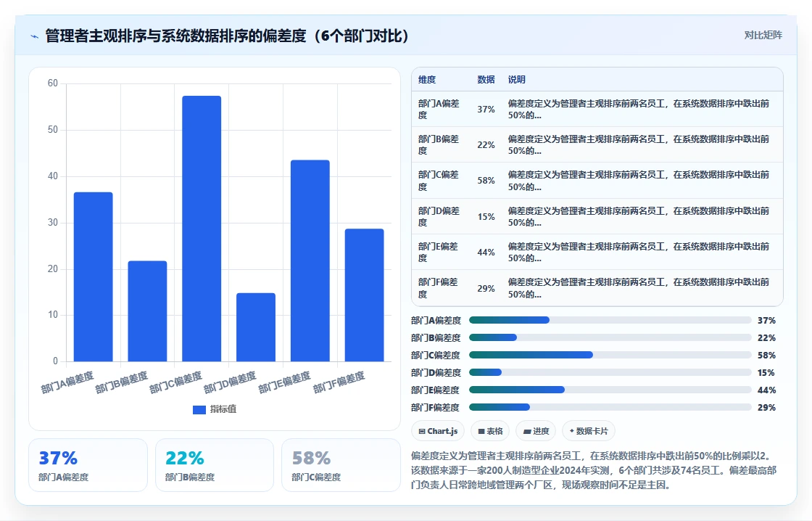Click the 44% cell in the table
The width and height of the screenshot is (812, 521).
tap(486, 253)
